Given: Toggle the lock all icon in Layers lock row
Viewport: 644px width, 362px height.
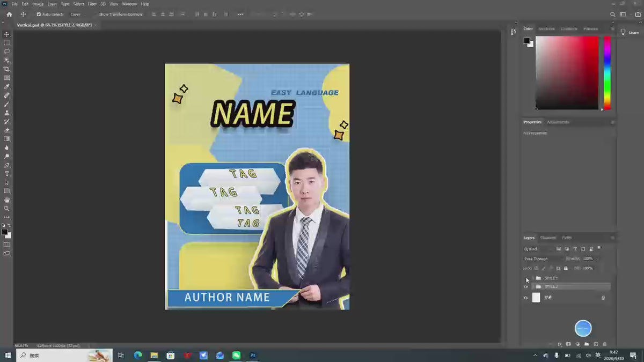Looking at the screenshot, I should tap(566, 268).
